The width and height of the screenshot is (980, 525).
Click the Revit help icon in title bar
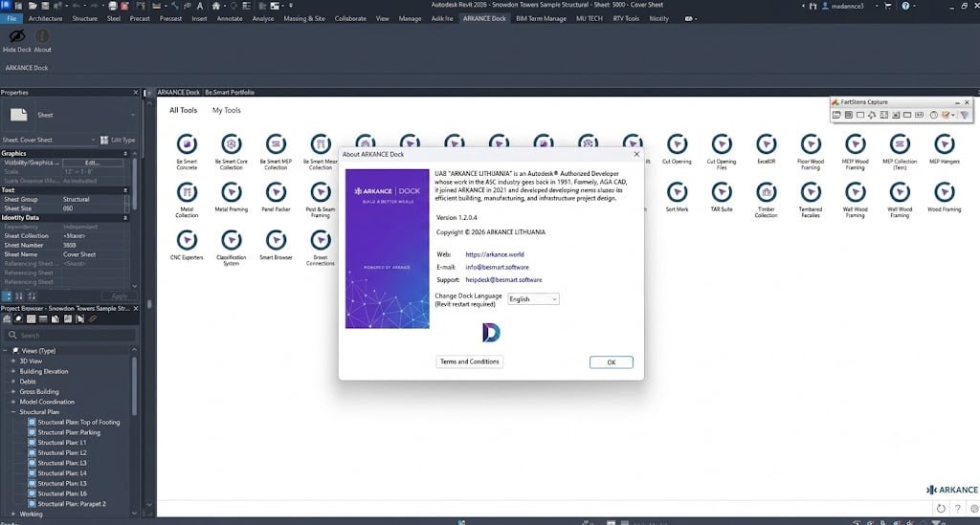pyautogui.click(x=905, y=6)
